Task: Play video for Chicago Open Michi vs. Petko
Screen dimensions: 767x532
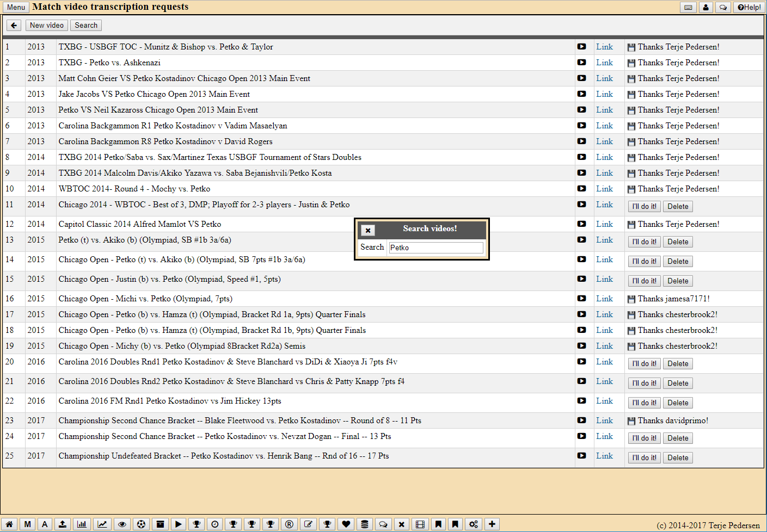Action: coord(582,299)
